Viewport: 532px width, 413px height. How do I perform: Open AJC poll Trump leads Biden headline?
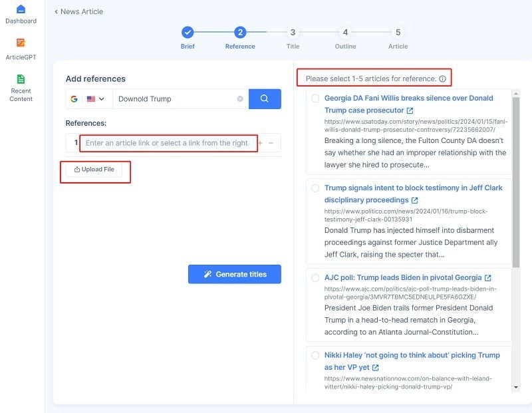coord(403,277)
